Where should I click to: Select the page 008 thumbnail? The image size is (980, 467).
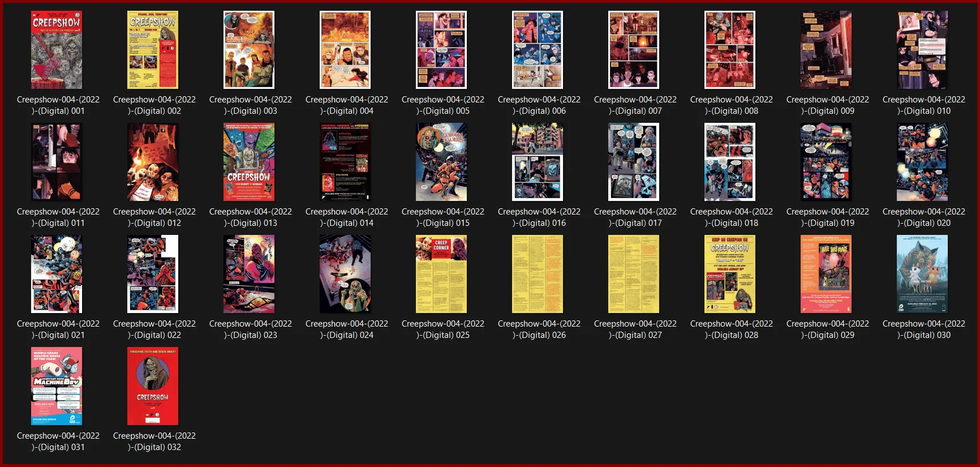pyautogui.click(x=730, y=50)
